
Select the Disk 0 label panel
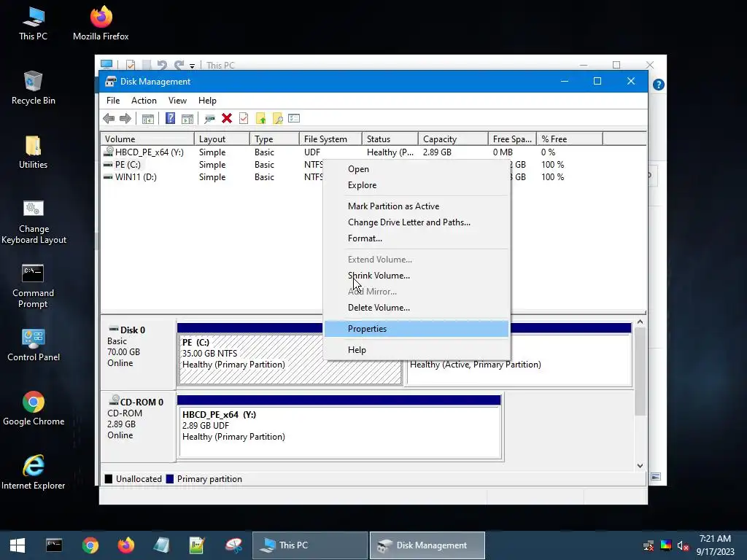(x=138, y=354)
